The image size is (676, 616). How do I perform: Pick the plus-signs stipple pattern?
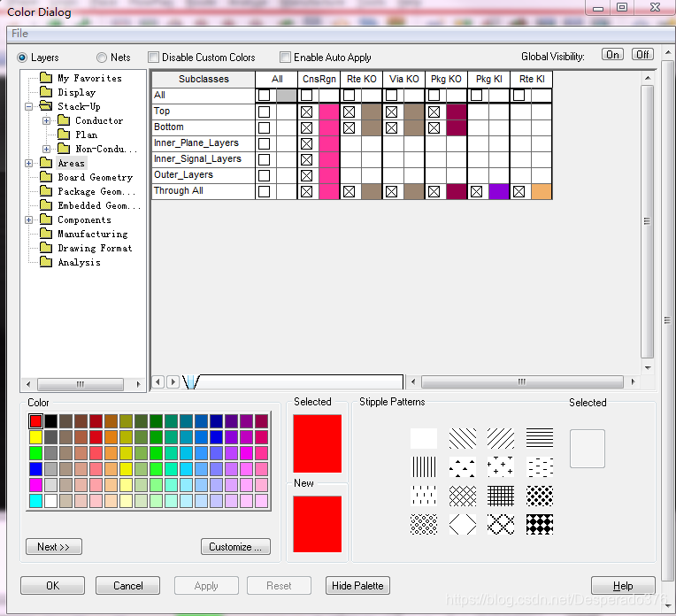pyautogui.click(x=501, y=466)
